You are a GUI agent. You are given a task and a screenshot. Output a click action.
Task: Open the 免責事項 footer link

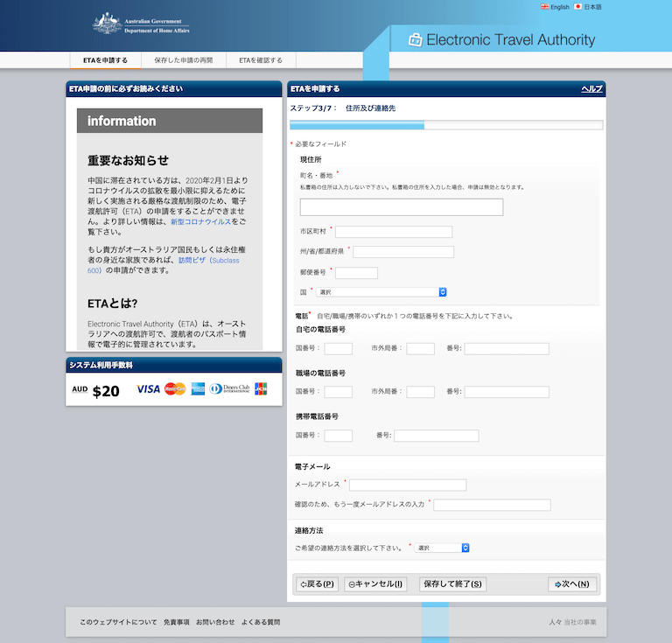[x=177, y=622]
